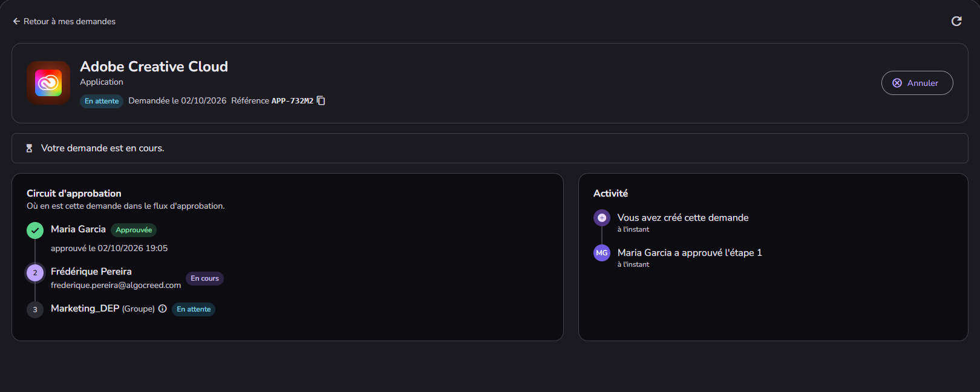Click the hourglass icon in status banner

(x=29, y=148)
